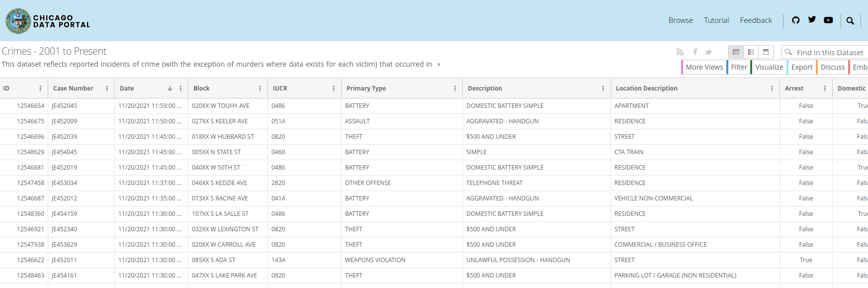Select VEHICLE NON-COMMERCIAL location cell
The height and width of the screenshot is (288, 868).
click(695, 198)
